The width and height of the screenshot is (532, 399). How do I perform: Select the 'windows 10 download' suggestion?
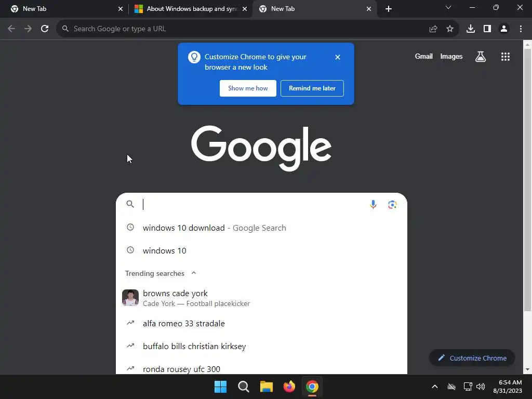click(x=261, y=228)
